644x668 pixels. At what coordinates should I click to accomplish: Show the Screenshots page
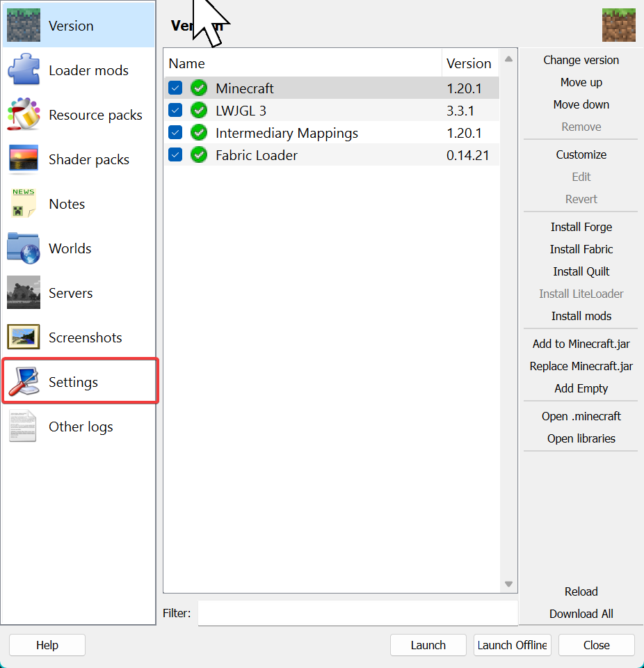(x=85, y=337)
